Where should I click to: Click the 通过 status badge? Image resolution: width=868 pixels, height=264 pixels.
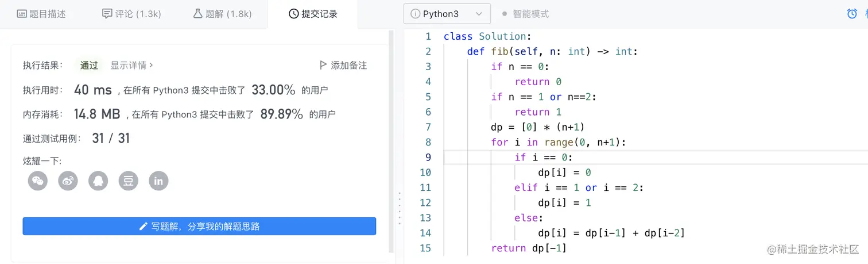[89, 65]
